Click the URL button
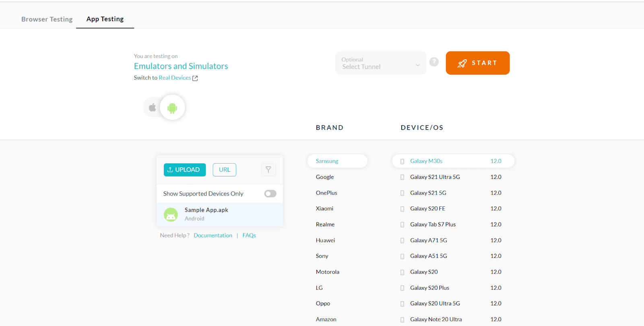The height and width of the screenshot is (326, 644). (225, 170)
